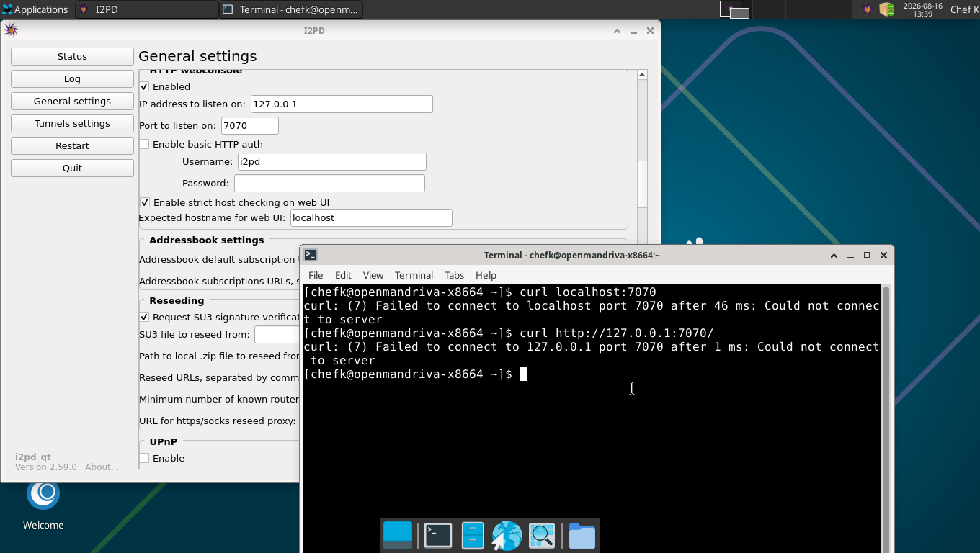This screenshot has height=553, width=980.
Task: Enable the UPnP checkbox
Action: pyautogui.click(x=144, y=458)
